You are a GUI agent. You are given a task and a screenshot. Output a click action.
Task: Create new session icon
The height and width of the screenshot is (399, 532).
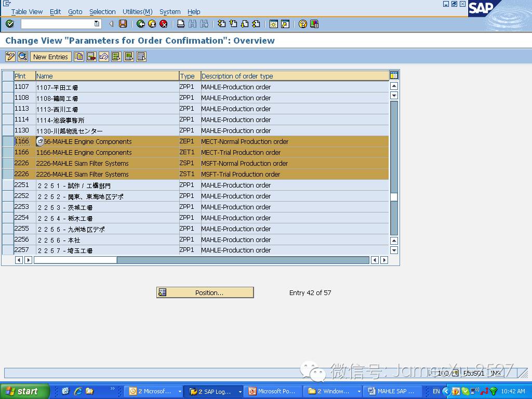click(273, 24)
